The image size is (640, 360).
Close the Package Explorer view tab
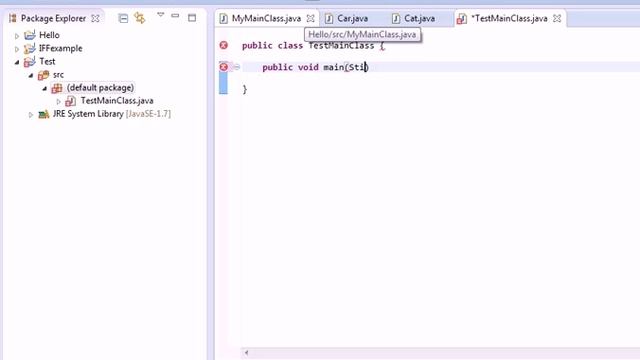click(95, 18)
